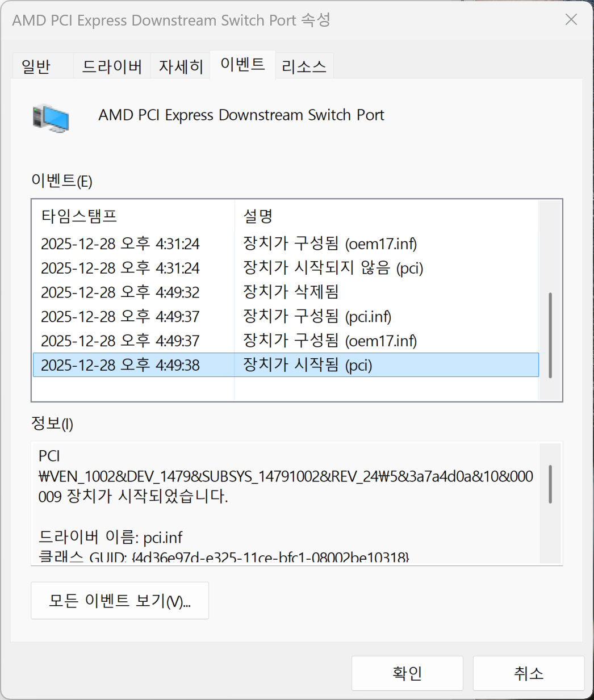Open the 자세히 tab
This screenshot has width=594, height=700.
click(x=181, y=66)
